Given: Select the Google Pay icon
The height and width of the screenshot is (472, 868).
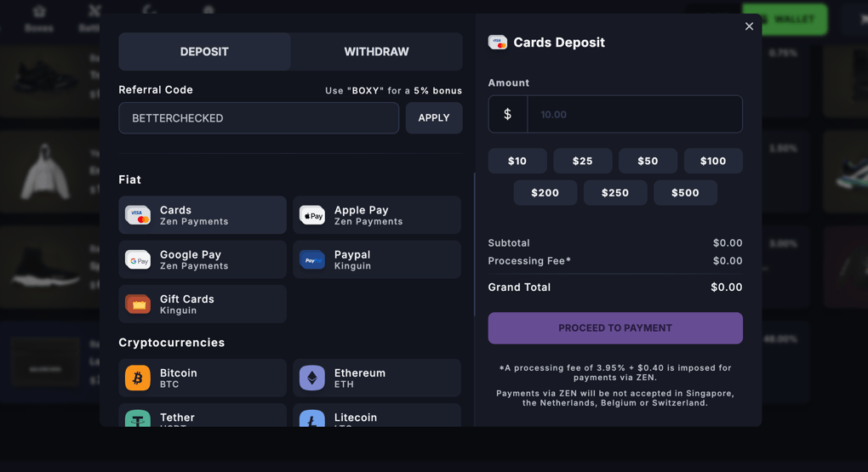Looking at the screenshot, I should pos(138,260).
